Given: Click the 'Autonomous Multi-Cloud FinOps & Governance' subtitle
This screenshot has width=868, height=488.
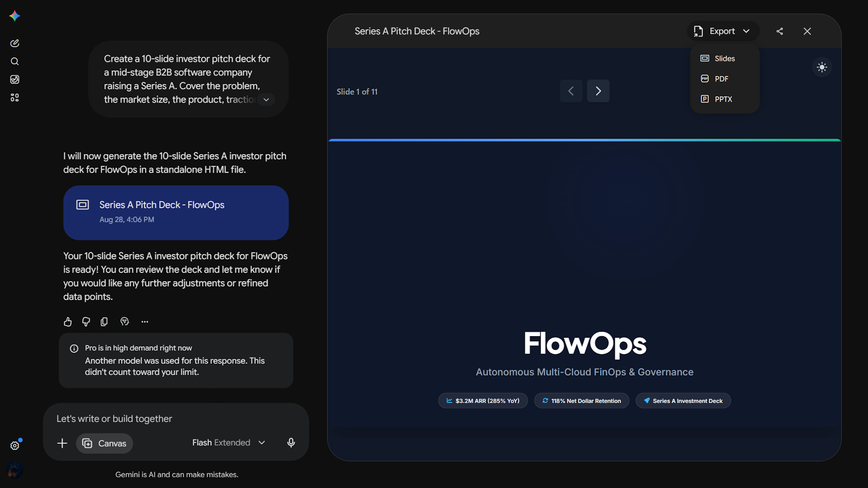Looking at the screenshot, I should tap(585, 372).
